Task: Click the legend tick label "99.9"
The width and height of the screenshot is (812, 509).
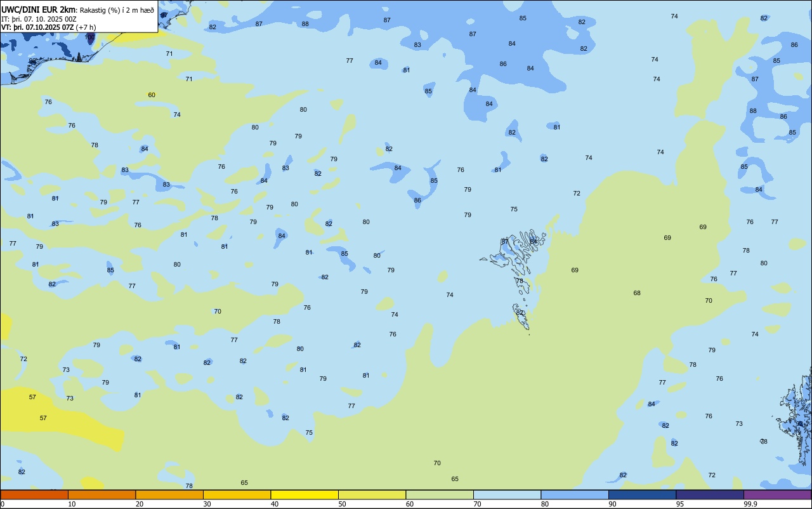Action: pyautogui.click(x=750, y=504)
